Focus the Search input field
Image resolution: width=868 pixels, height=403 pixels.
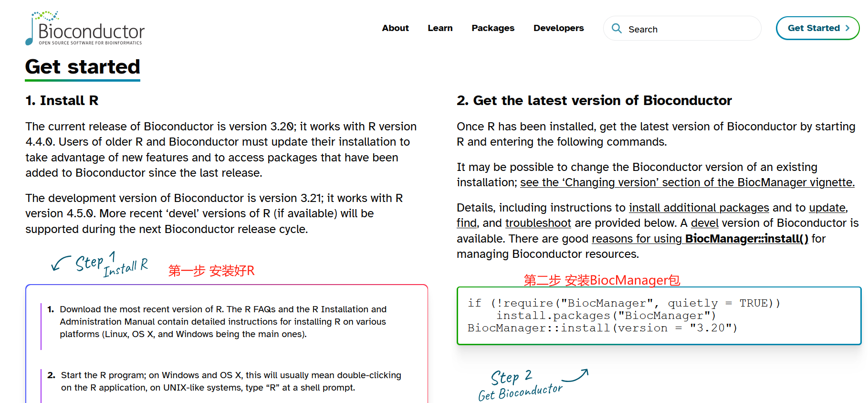[x=682, y=29]
